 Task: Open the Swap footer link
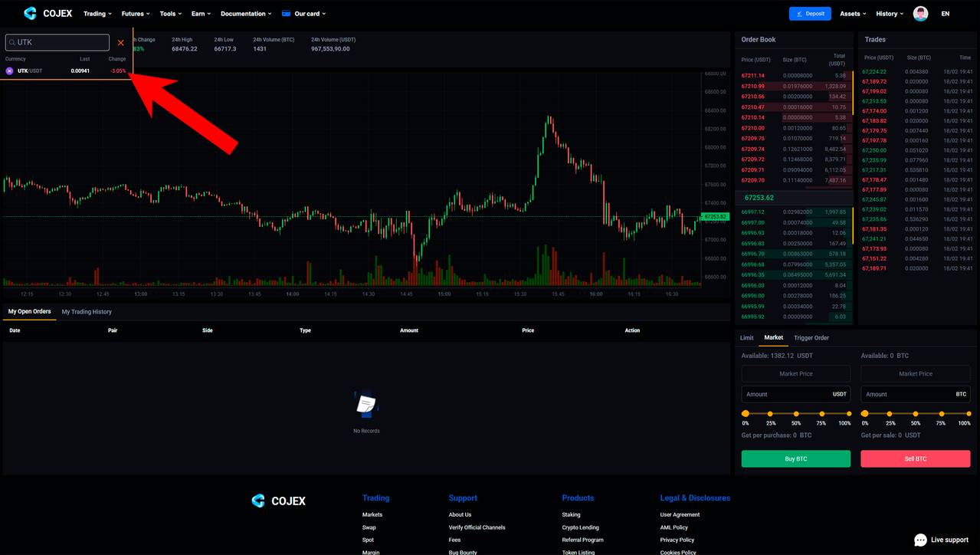click(369, 527)
